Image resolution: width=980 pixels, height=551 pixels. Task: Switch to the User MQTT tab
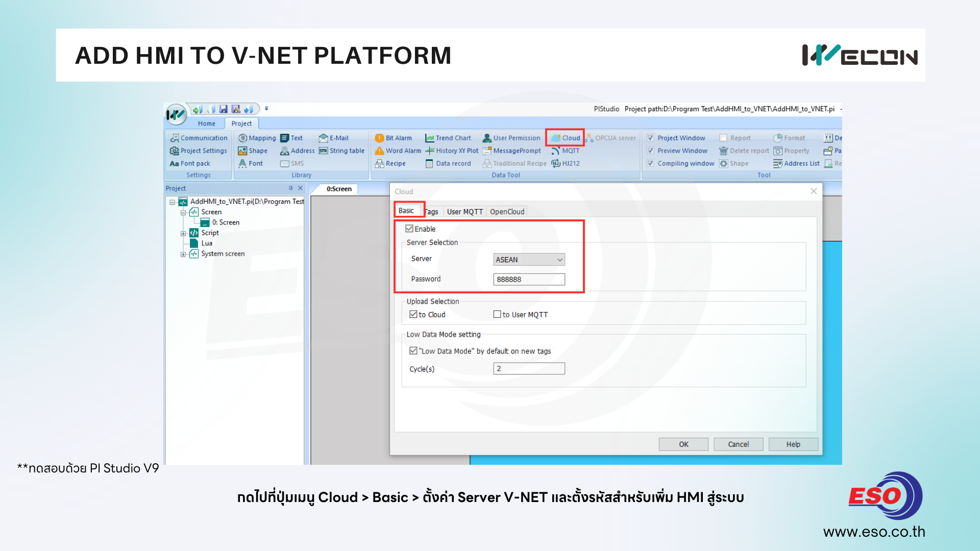pos(464,211)
